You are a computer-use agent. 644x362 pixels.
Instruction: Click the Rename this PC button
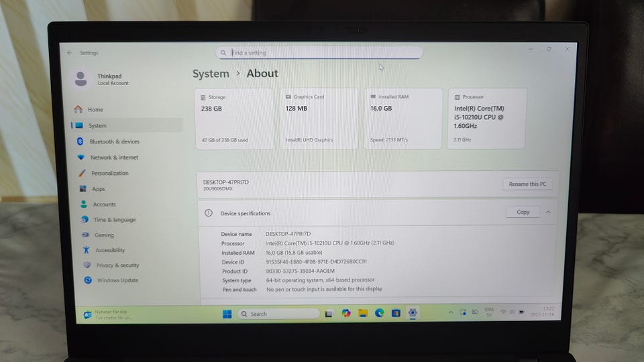tap(527, 184)
